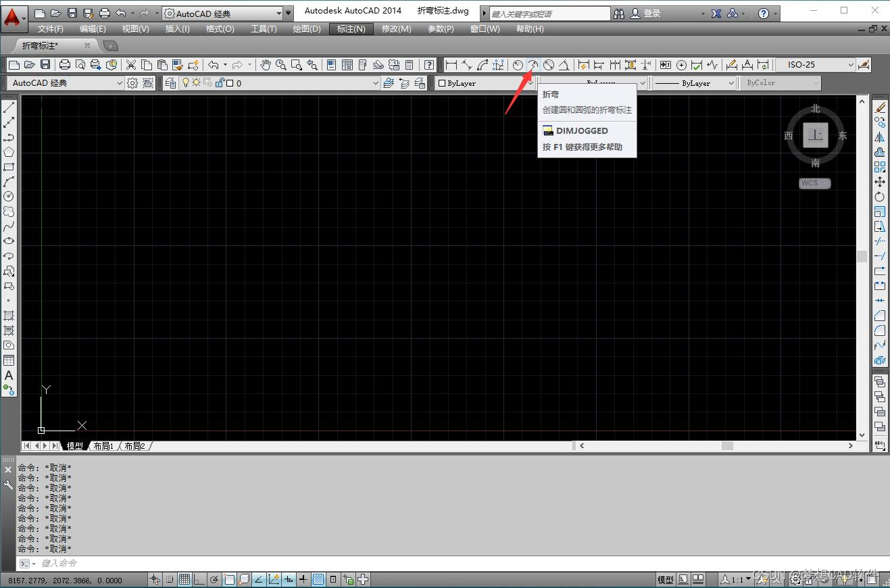890x588 pixels.
Task: Select the Move tool in modify toolbar
Action: tap(880, 182)
